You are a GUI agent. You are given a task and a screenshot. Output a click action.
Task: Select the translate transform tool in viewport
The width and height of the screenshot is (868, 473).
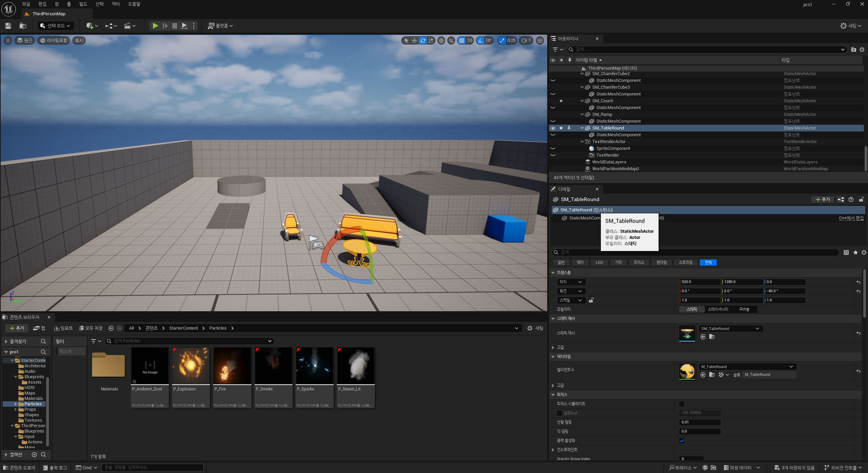click(414, 40)
